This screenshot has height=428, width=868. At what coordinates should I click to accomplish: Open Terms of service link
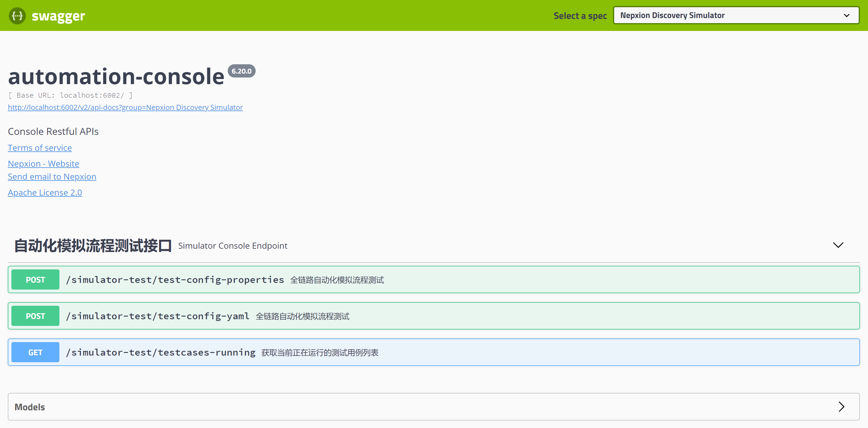[x=40, y=148]
